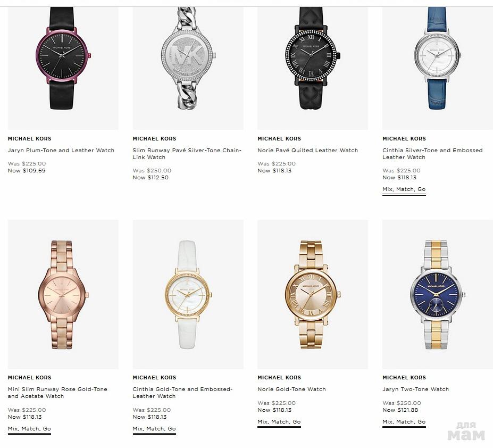
Task: Open the Norie Pavé Quilted Leather watch image
Action: pos(313,68)
